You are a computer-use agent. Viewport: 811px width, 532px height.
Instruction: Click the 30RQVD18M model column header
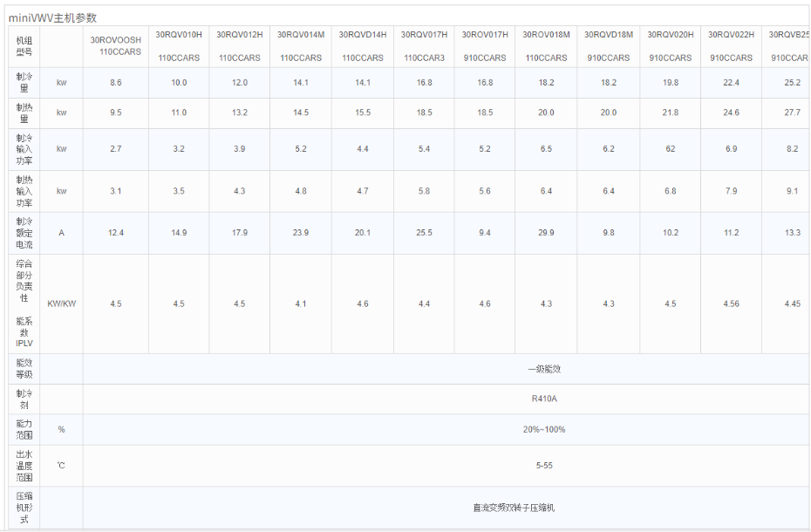tap(609, 46)
